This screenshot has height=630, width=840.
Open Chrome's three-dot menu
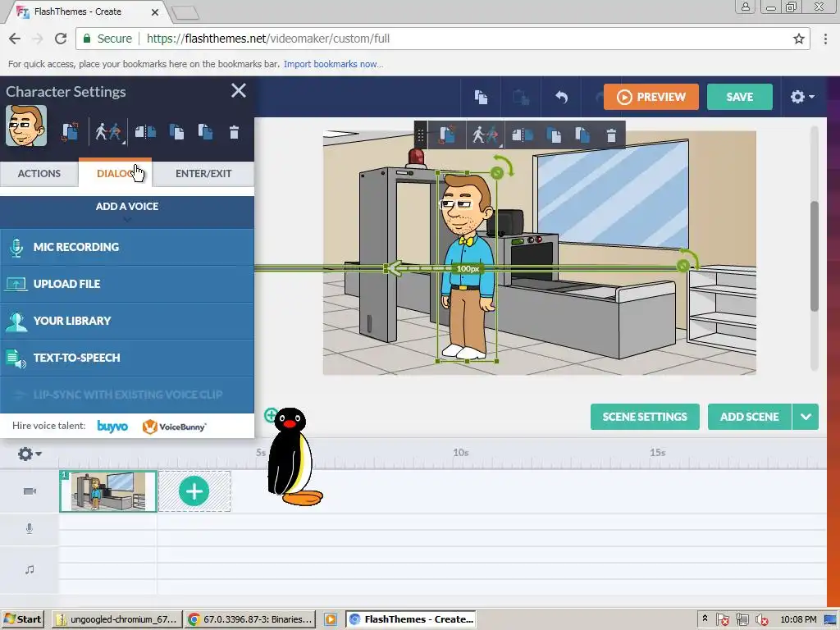[825, 39]
